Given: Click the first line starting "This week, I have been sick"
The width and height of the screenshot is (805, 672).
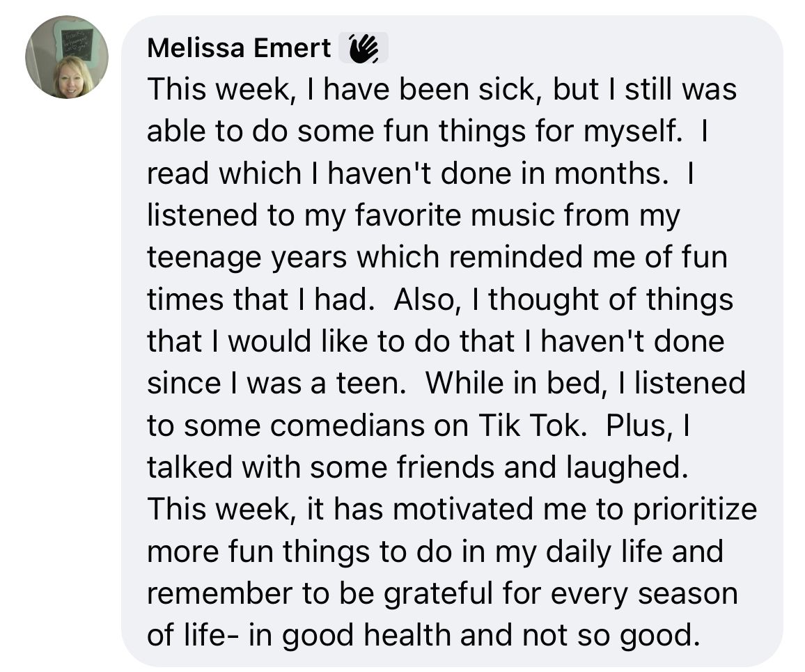Looking at the screenshot, I should click(441, 90).
